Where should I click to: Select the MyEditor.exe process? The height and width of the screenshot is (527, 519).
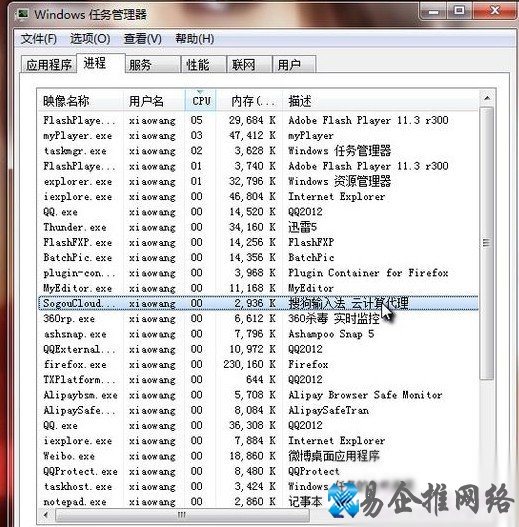(258, 288)
